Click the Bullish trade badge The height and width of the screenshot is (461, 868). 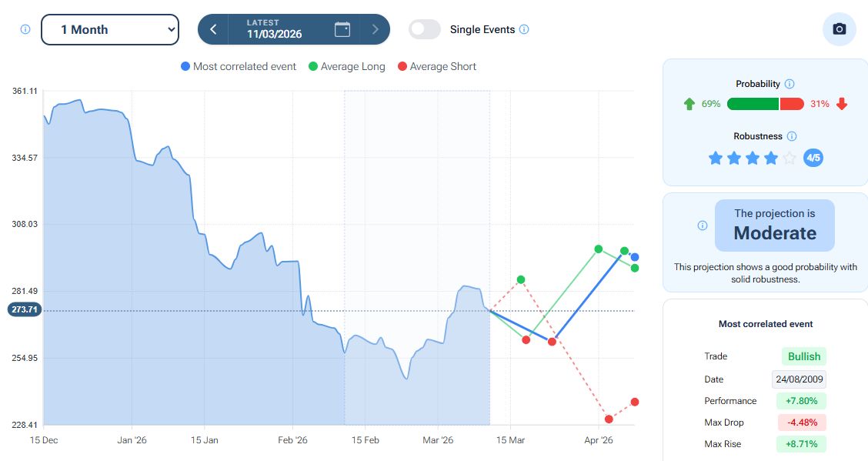point(803,356)
